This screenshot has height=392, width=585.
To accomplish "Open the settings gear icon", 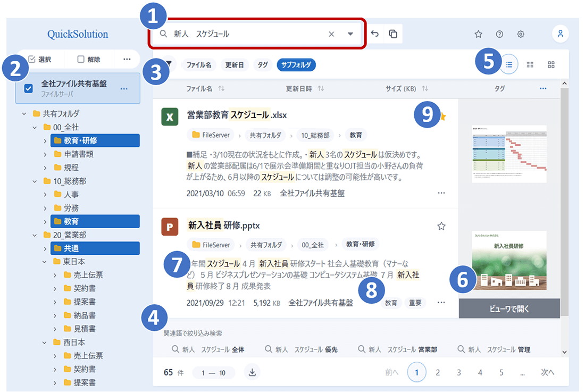I will click(521, 35).
